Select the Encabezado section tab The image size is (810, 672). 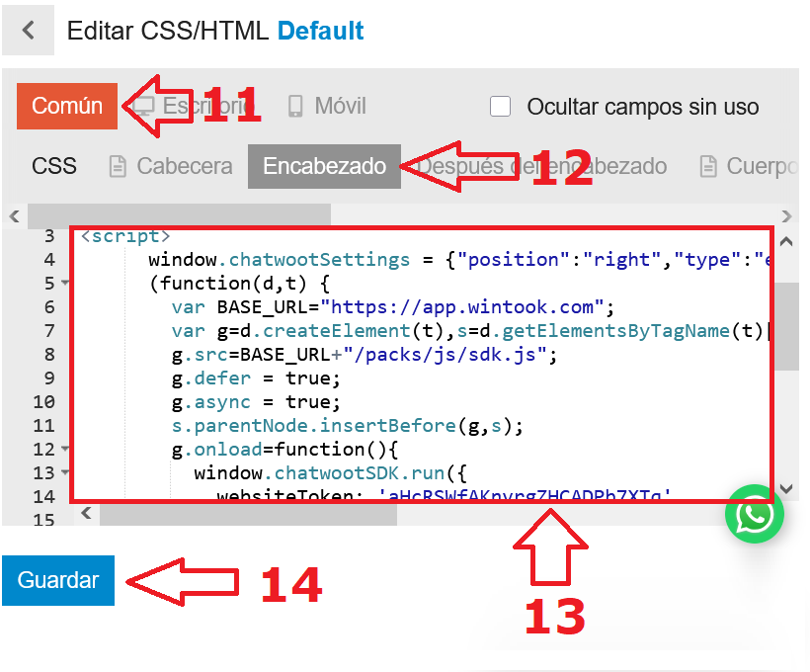click(x=324, y=166)
